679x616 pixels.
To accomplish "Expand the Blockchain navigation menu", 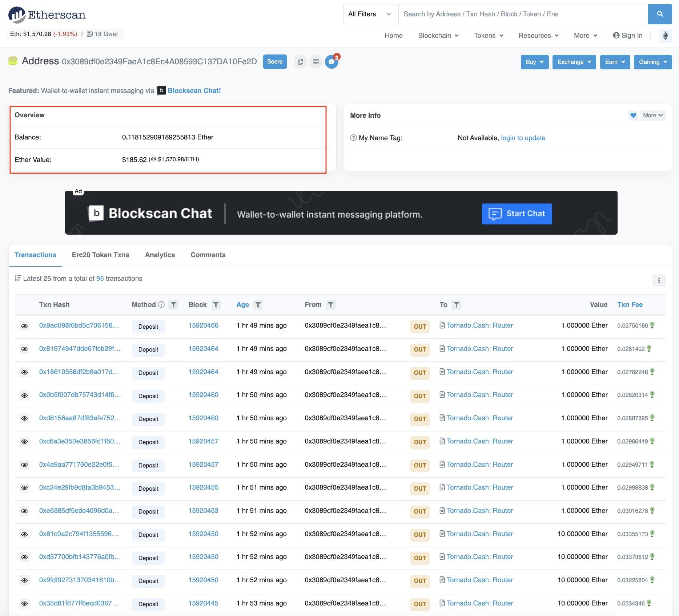I will (x=438, y=36).
